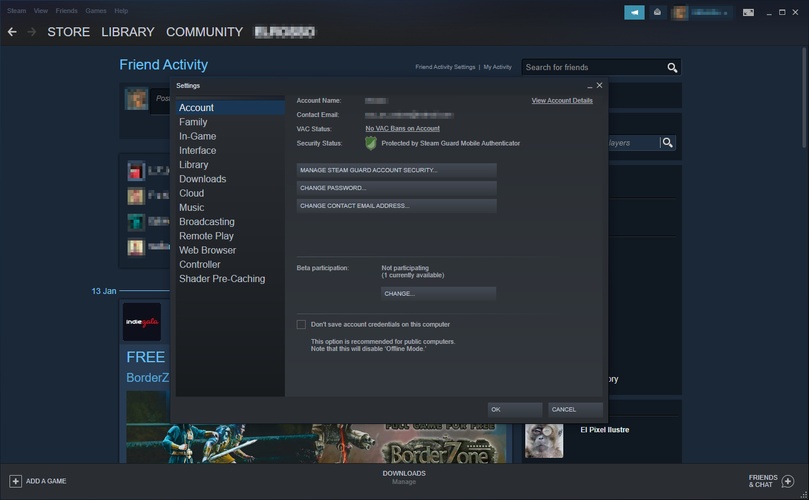Open the Friends menu

[67, 11]
